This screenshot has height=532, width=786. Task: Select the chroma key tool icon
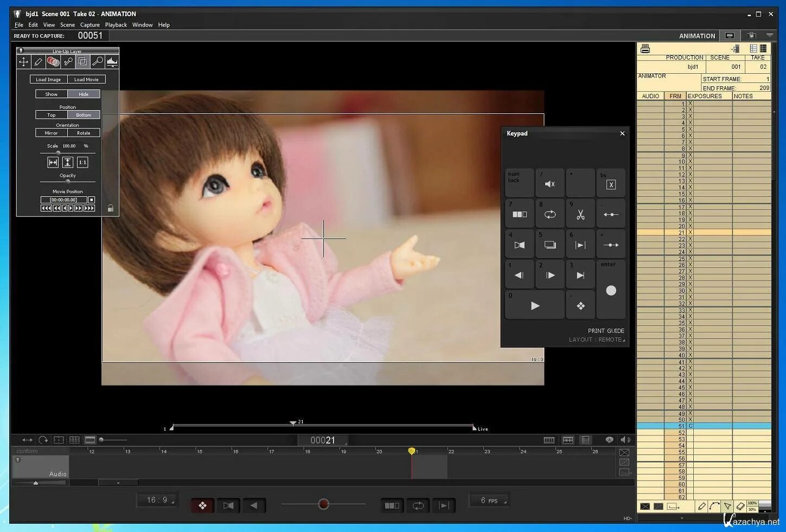click(68, 62)
